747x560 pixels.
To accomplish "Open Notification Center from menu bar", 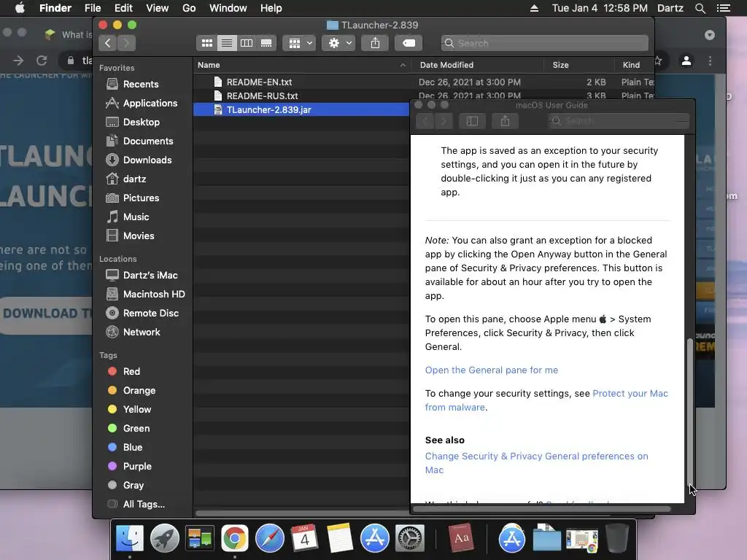I will point(724,8).
